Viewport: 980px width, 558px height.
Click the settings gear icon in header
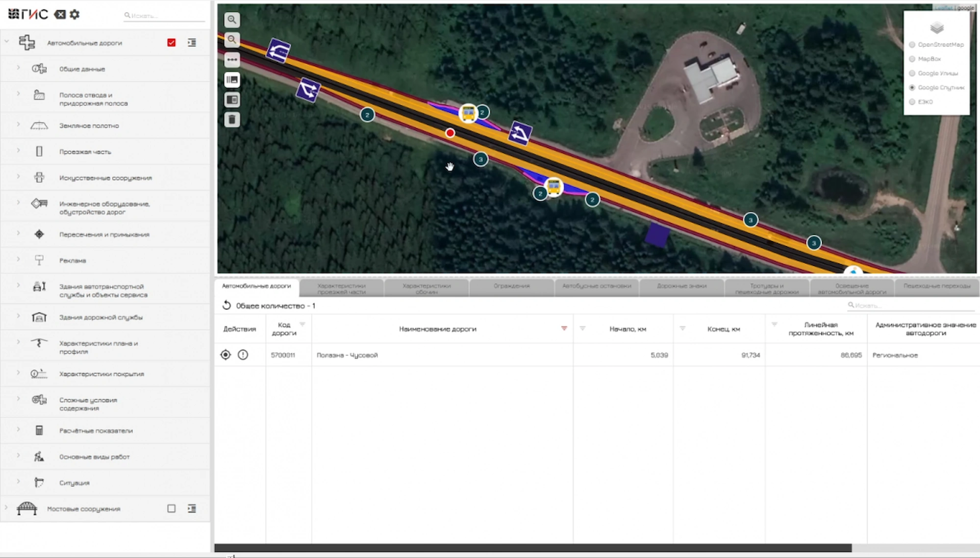tap(75, 14)
